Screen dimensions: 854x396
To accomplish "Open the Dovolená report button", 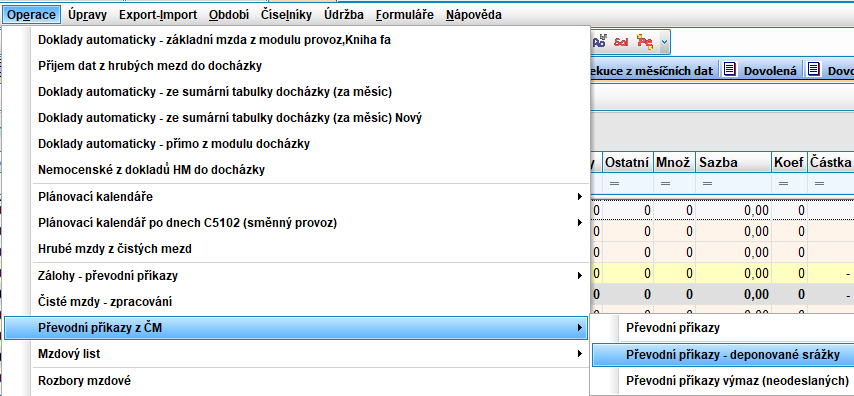I will 761,70.
